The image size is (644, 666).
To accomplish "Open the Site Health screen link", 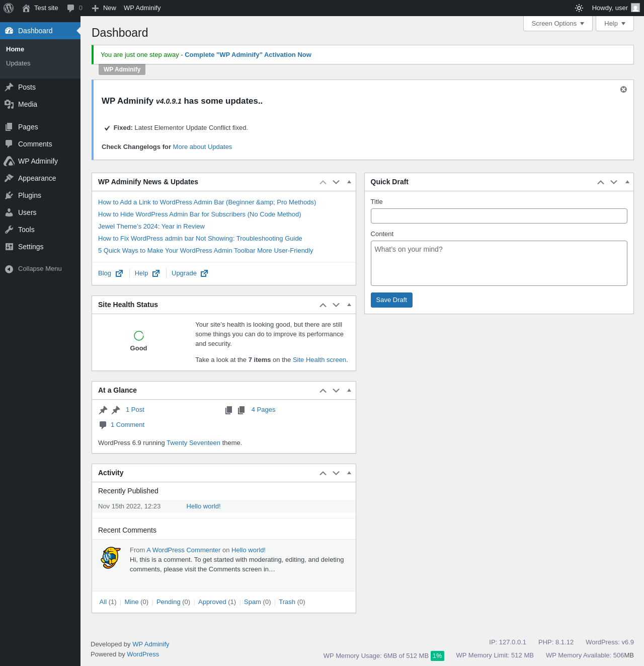I will pyautogui.click(x=319, y=360).
